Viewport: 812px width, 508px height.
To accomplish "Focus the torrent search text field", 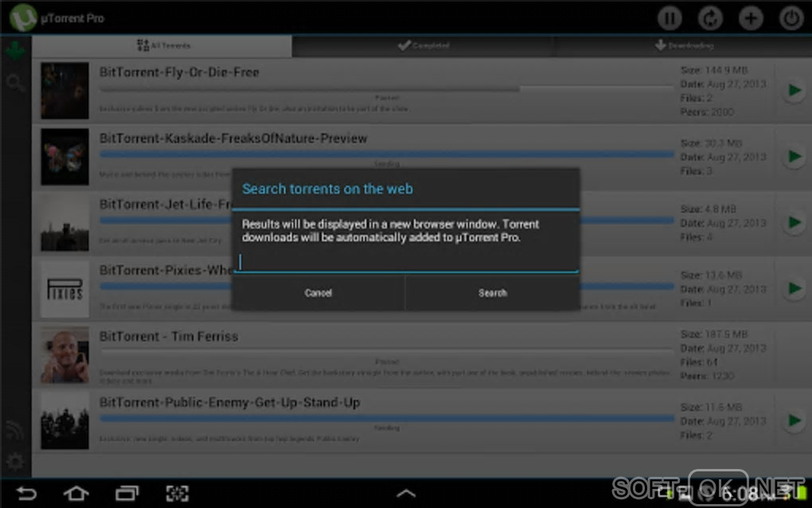I will coord(408,262).
